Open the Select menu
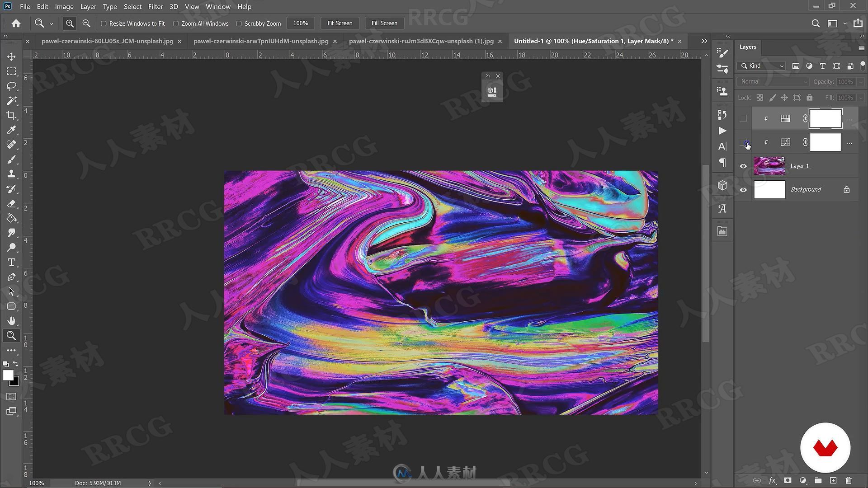This screenshot has height=488, width=868. point(132,7)
